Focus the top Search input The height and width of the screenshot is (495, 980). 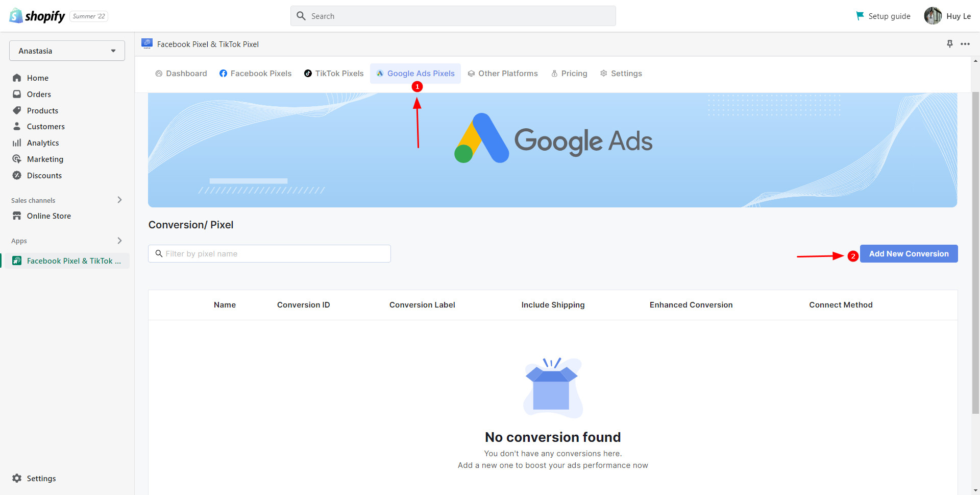click(x=453, y=16)
